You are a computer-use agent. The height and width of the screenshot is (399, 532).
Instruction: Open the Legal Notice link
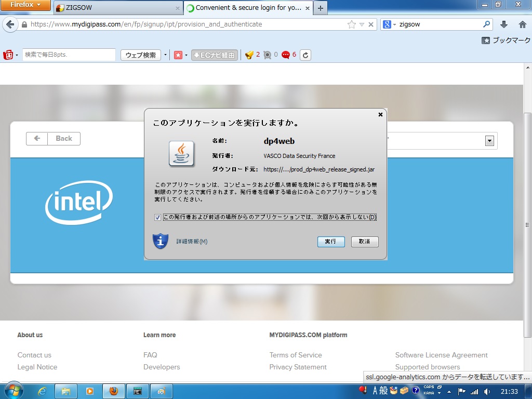(x=37, y=367)
